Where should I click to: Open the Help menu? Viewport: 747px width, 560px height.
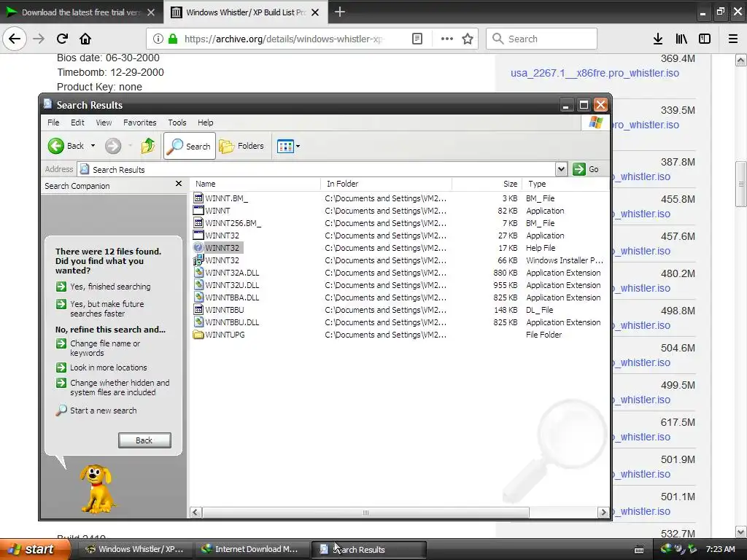point(205,122)
